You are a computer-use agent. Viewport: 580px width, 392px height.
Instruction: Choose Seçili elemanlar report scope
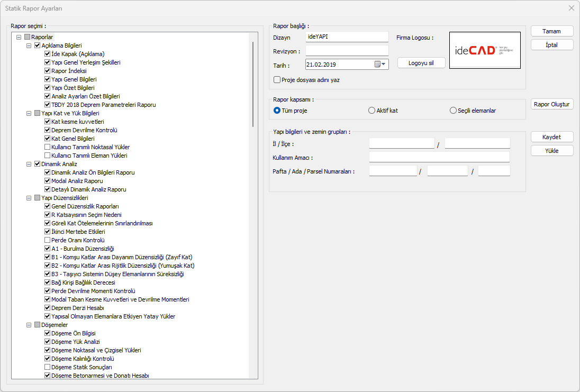[453, 111]
